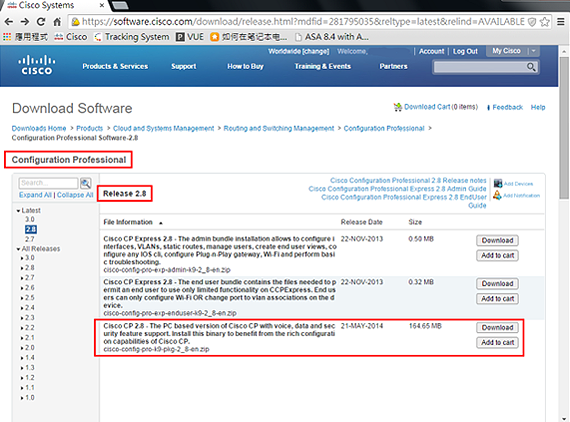Open the Tracking System bookmark

click(x=132, y=37)
